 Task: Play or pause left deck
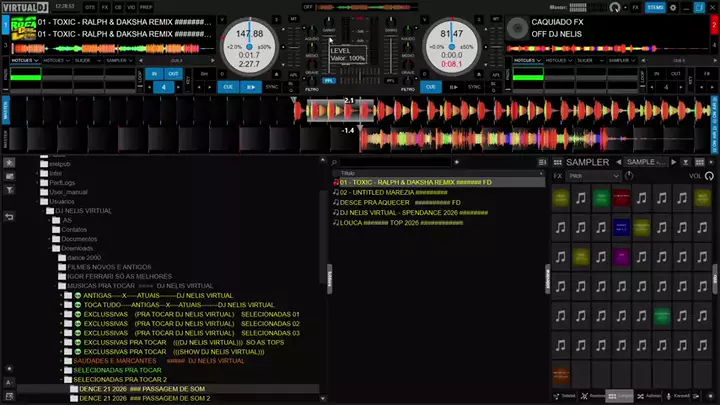pyautogui.click(x=251, y=87)
